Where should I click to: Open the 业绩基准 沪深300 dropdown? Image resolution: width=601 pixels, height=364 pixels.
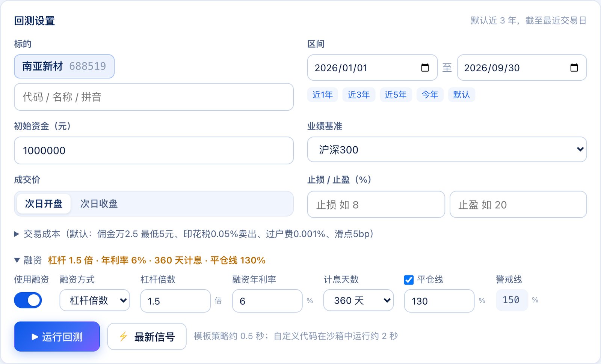pos(447,149)
